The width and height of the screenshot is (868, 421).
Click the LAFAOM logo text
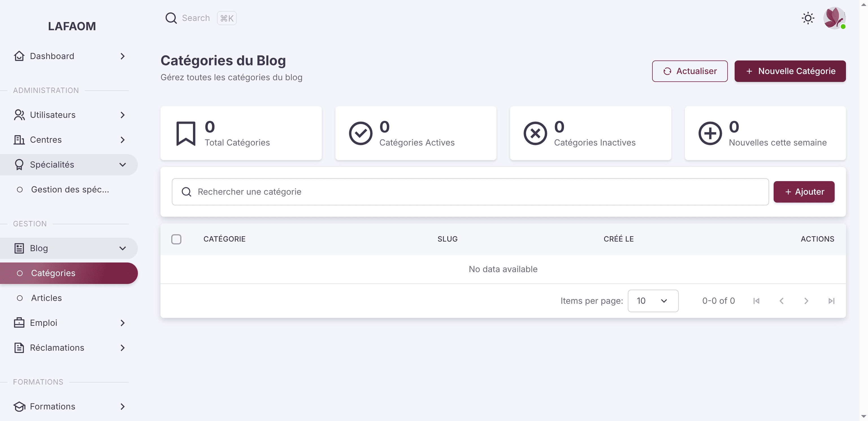72,26
